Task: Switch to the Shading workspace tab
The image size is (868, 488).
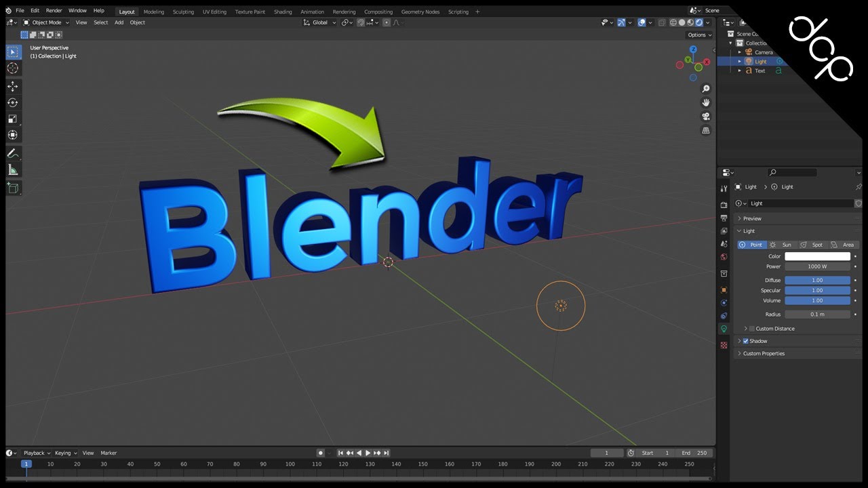Action: click(x=283, y=12)
